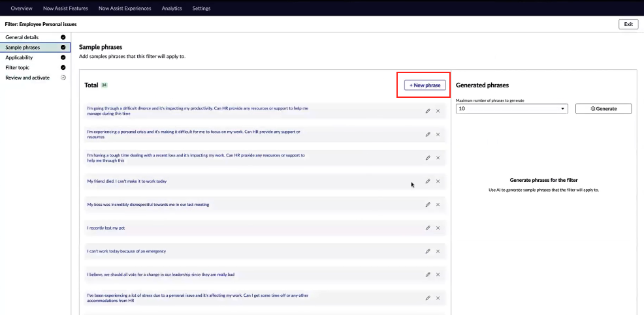This screenshot has height=315, width=644.
Task: Edit the recent loss phrase
Action: [428, 158]
